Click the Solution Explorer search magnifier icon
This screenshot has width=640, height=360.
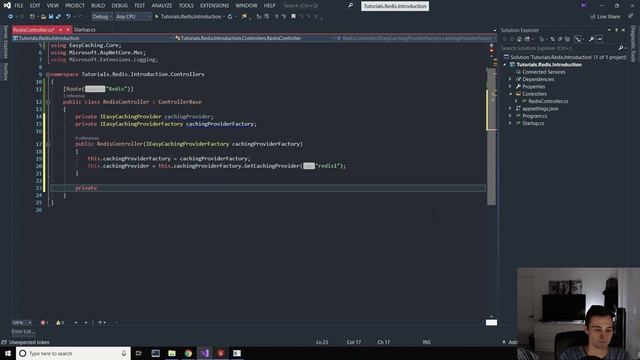click(621, 48)
